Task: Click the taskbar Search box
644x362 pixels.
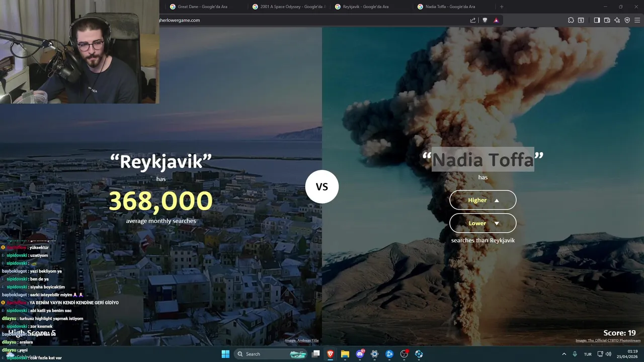Action: pos(271,354)
